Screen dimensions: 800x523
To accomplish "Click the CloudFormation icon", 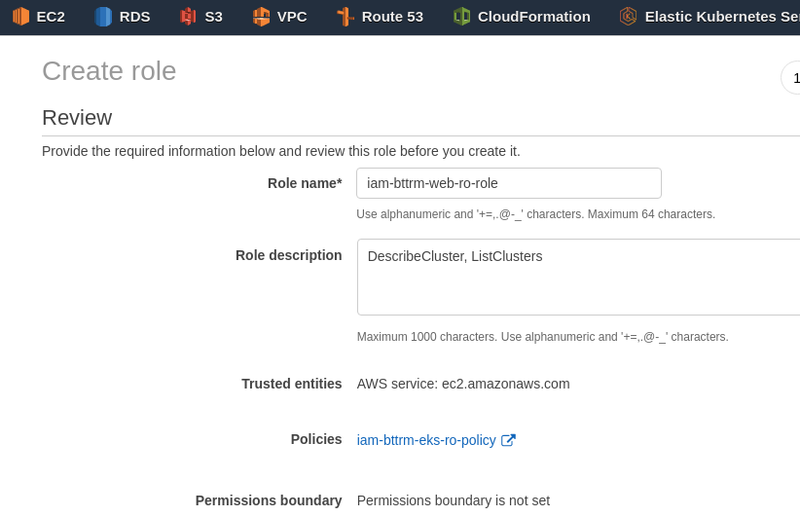I will (461, 16).
